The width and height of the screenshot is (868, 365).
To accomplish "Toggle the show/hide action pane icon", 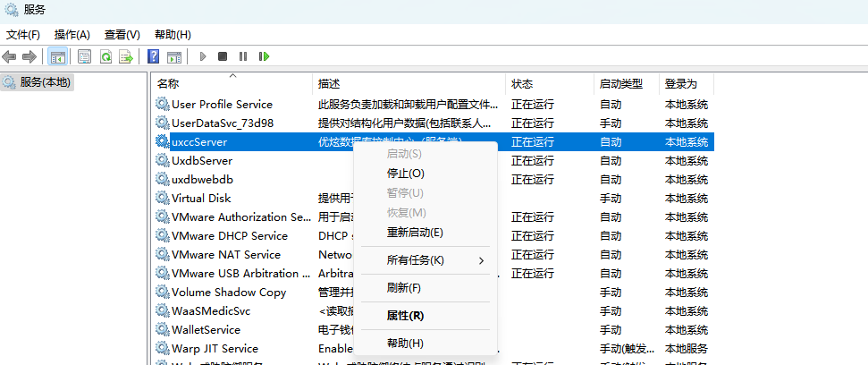I will pyautogui.click(x=174, y=56).
